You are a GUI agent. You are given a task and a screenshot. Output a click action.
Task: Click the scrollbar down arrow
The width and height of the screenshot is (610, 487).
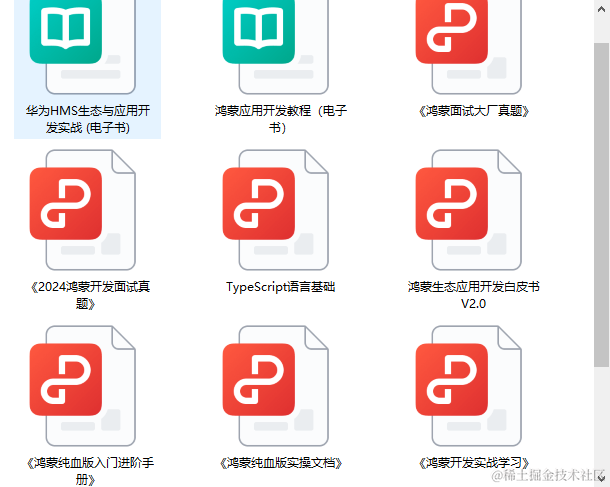click(601, 478)
